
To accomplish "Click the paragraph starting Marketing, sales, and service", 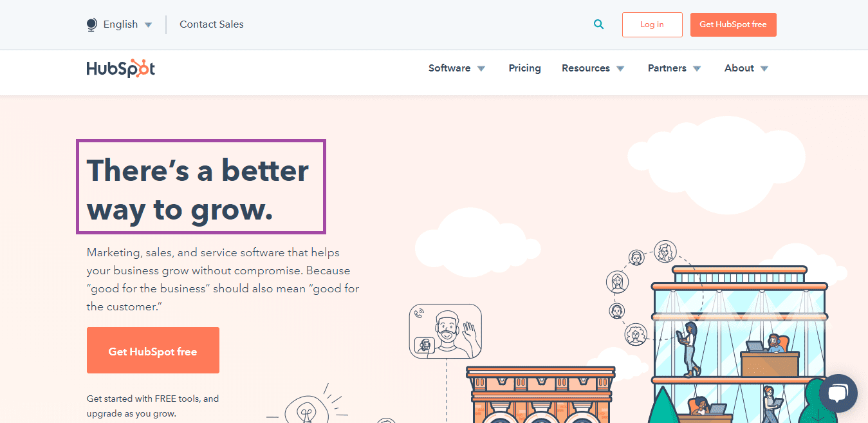I will point(223,279).
